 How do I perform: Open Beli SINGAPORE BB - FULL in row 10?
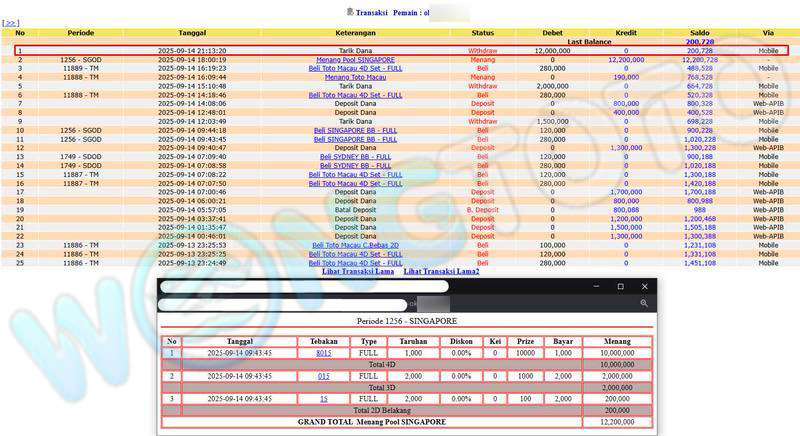pos(355,130)
